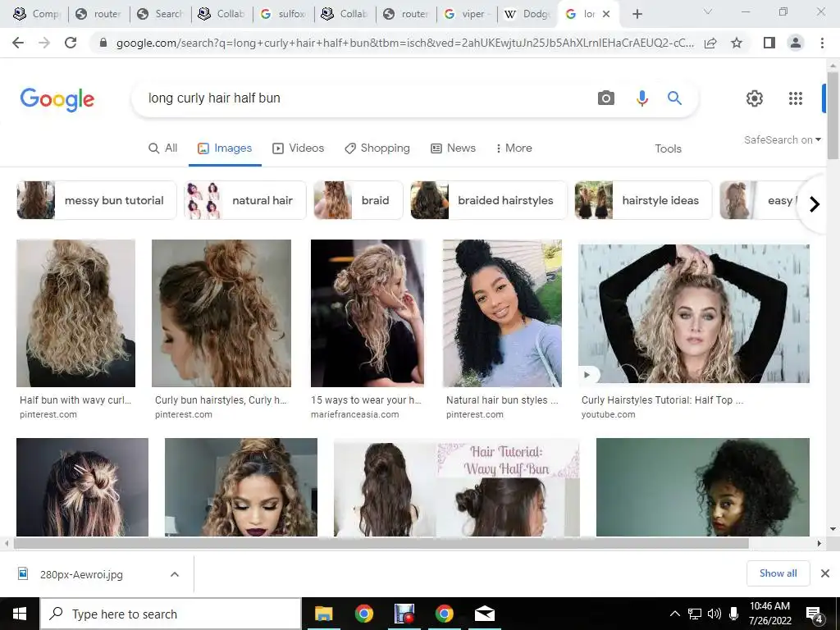Viewport: 840px width, 630px height.
Task: Switch to the viper Google tab
Action: coord(467,14)
